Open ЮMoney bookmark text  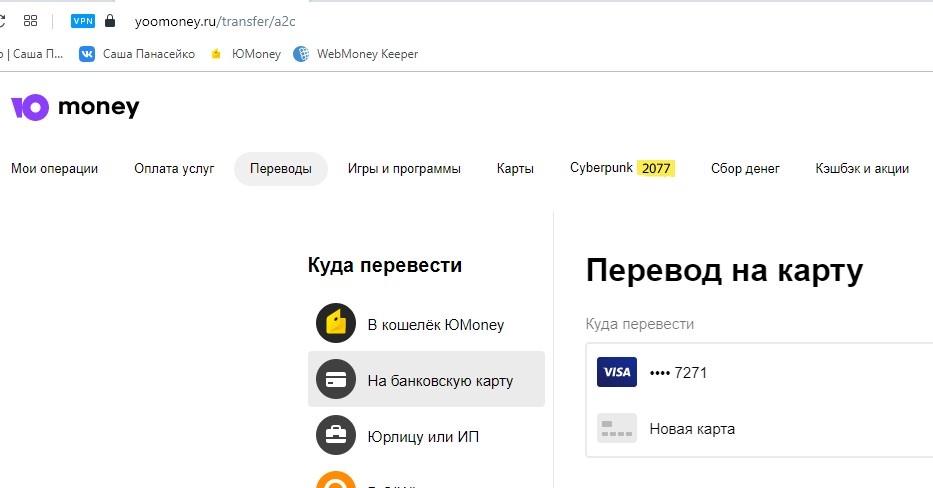pos(256,54)
